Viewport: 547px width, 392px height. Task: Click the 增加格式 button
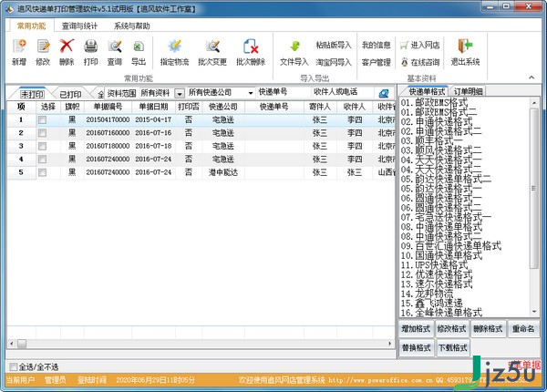[x=416, y=328]
